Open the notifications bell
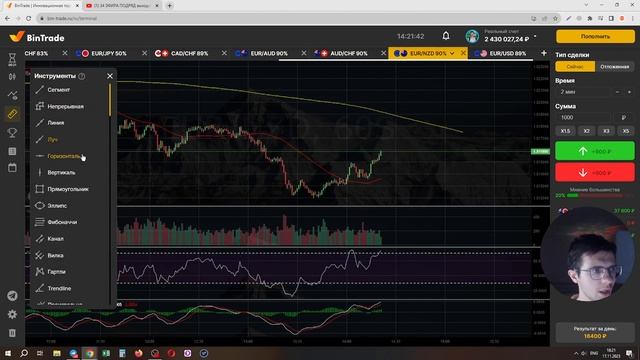 pos(446,36)
